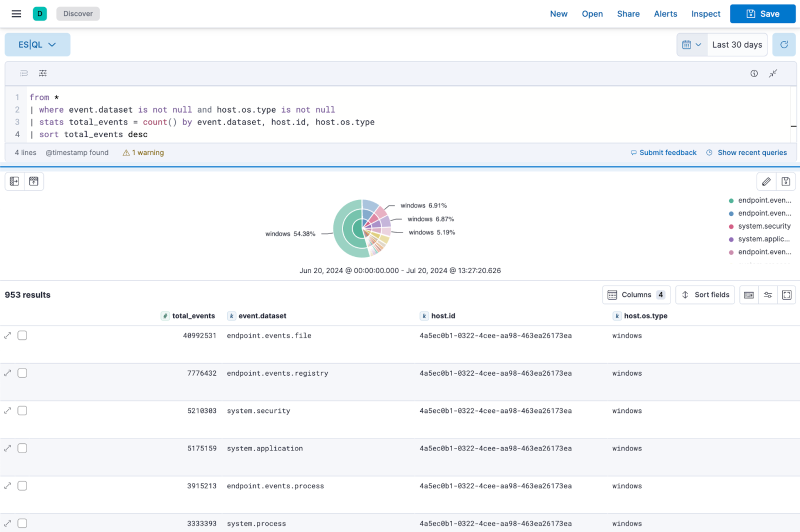Show recent queries

tap(746, 152)
